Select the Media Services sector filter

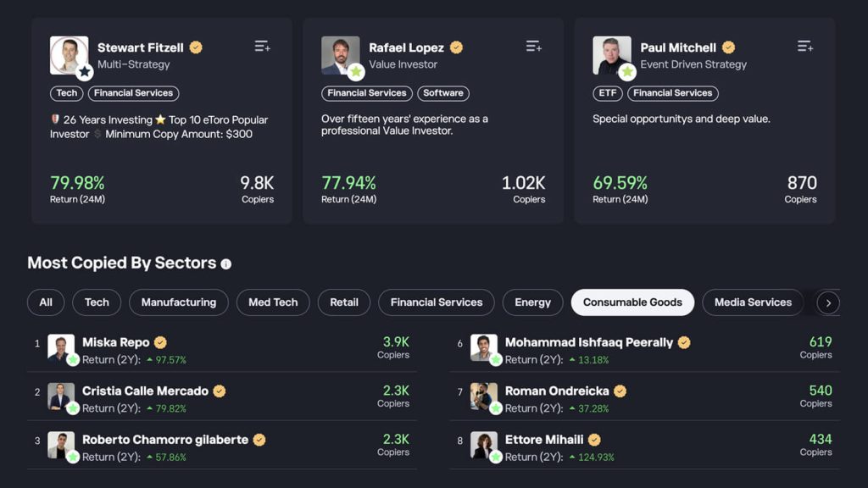pyautogui.click(x=753, y=302)
